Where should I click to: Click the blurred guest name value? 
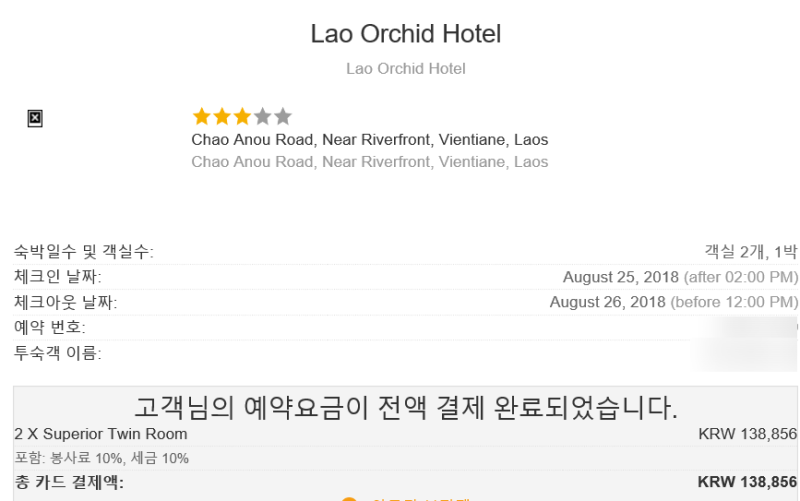[x=746, y=354]
